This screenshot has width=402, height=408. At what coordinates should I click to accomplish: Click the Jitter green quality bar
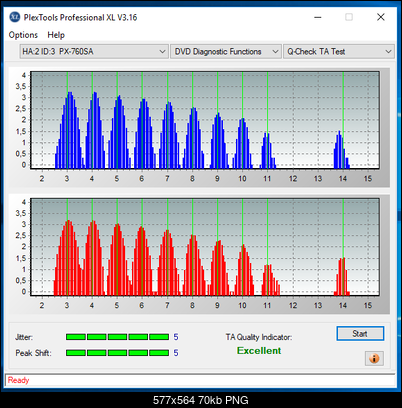pyautogui.click(x=117, y=337)
